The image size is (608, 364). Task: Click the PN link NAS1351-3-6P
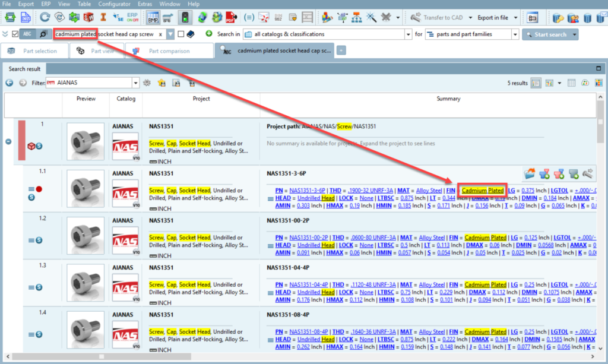pos(307,191)
